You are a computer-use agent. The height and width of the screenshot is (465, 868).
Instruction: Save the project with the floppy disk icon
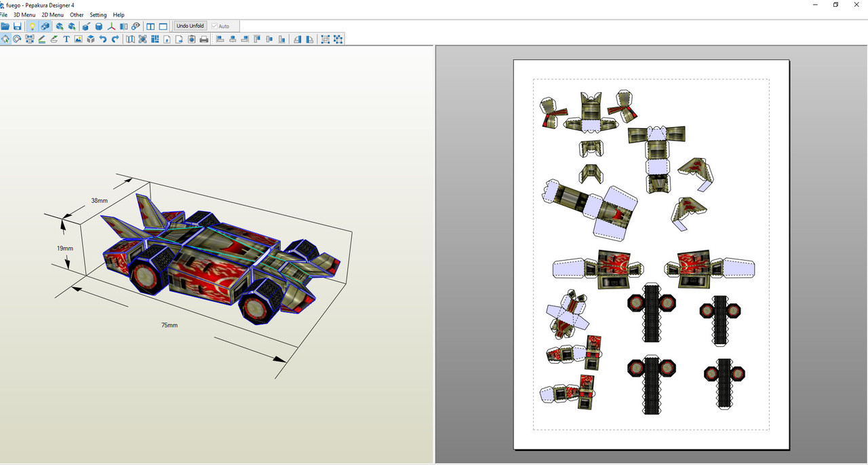pyautogui.click(x=17, y=26)
